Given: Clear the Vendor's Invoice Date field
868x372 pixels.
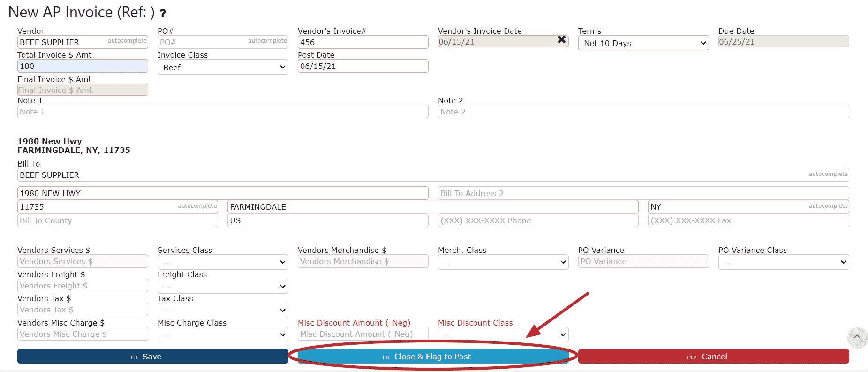Looking at the screenshot, I should (x=561, y=40).
